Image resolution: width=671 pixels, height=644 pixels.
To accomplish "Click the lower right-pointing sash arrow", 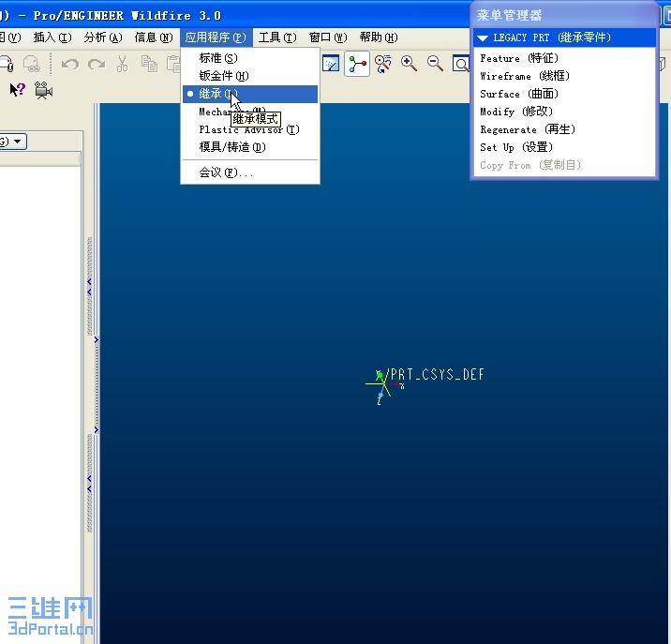I will [x=97, y=429].
